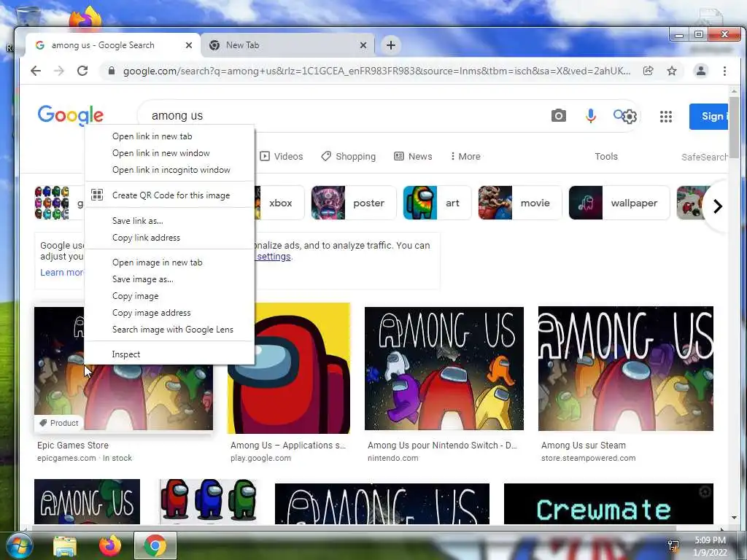747x560 pixels.
Task: Expand the More search filters menu
Action: pos(465,157)
